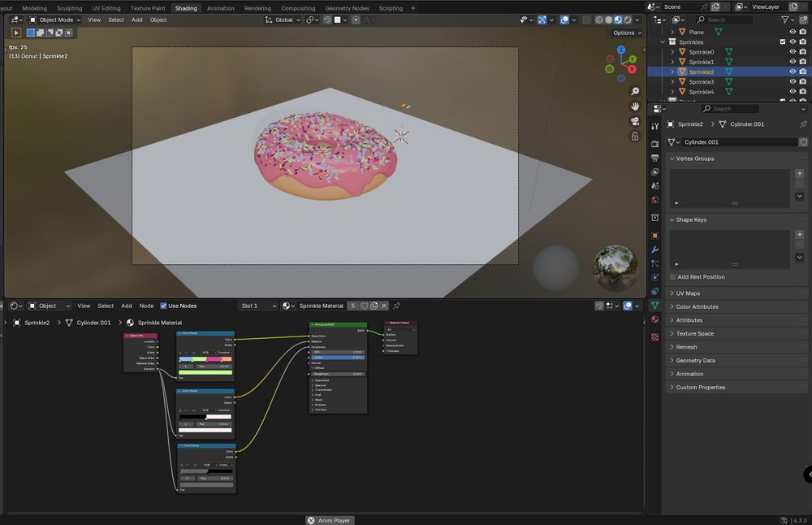The image size is (812, 525).
Task: Open the Render properties tab icon
Action: pyautogui.click(x=654, y=144)
